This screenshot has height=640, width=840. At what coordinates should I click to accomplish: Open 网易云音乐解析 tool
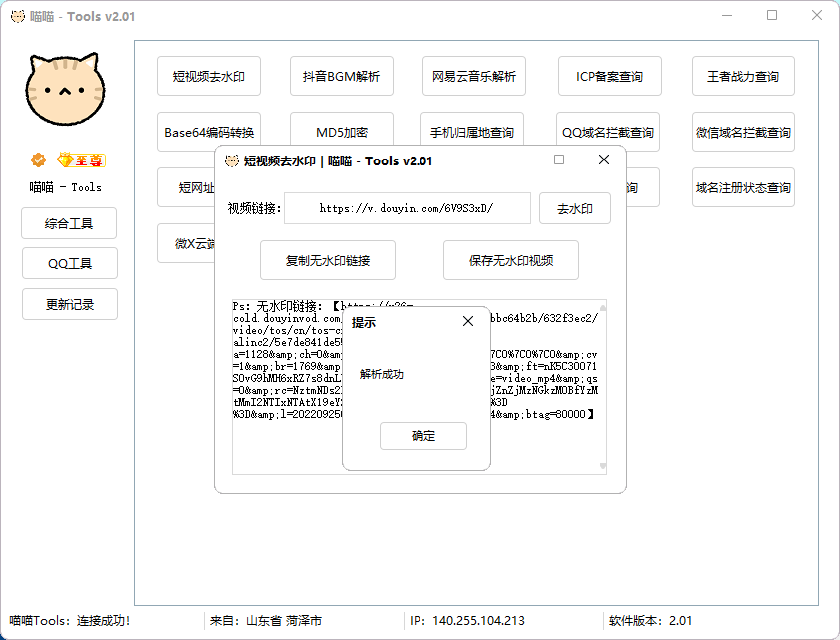[x=473, y=76]
